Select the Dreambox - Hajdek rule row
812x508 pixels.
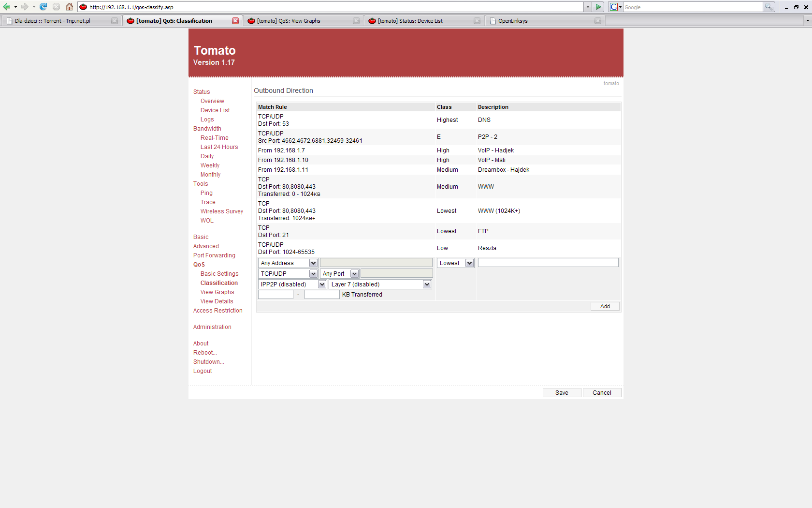tap(438, 170)
